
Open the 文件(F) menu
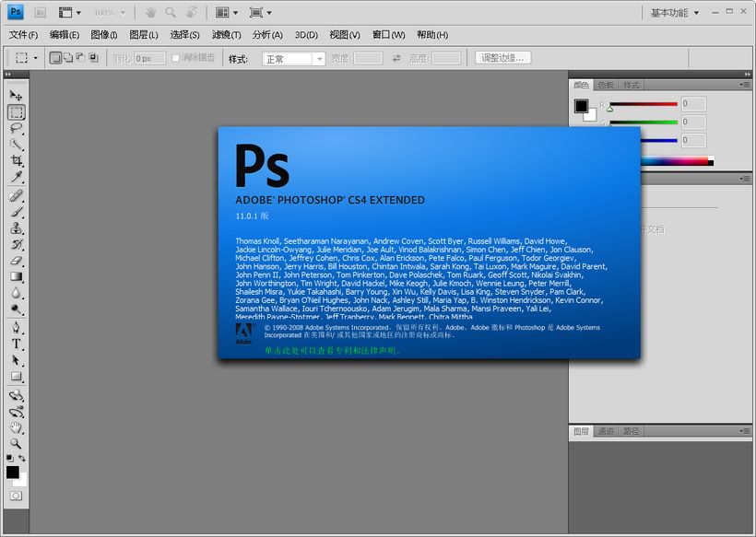(23, 35)
